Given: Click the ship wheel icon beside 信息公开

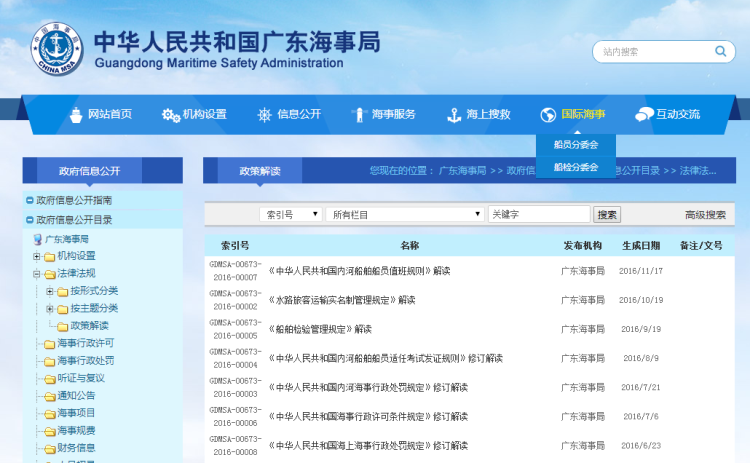Looking at the screenshot, I should [x=264, y=114].
